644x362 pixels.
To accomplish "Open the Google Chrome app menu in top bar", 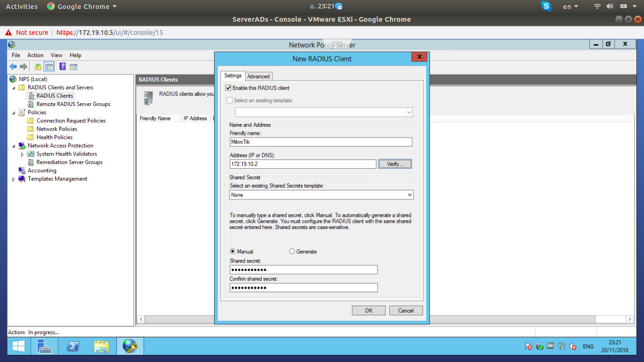I will [82, 6].
